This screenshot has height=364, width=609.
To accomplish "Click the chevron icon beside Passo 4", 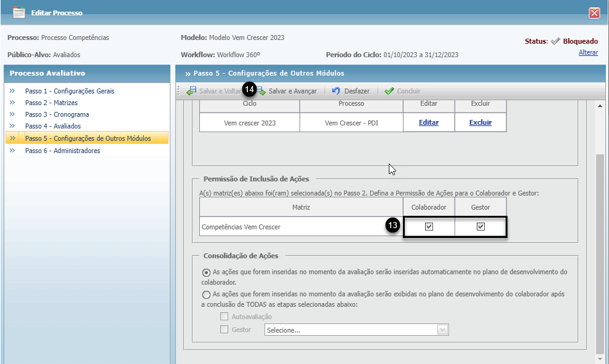I will [x=12, y=125].
